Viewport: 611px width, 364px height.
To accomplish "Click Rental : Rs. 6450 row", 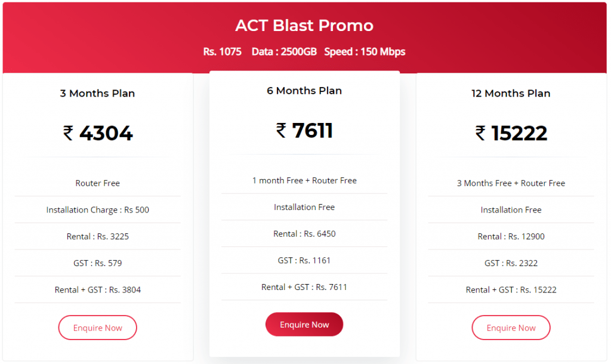I will (x=304, y=234).
